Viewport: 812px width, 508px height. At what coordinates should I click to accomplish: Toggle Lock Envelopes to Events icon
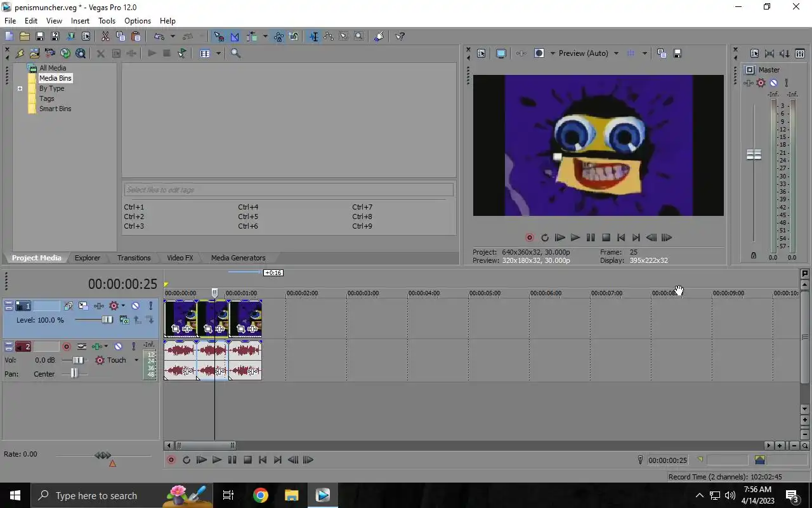point(278,36)
